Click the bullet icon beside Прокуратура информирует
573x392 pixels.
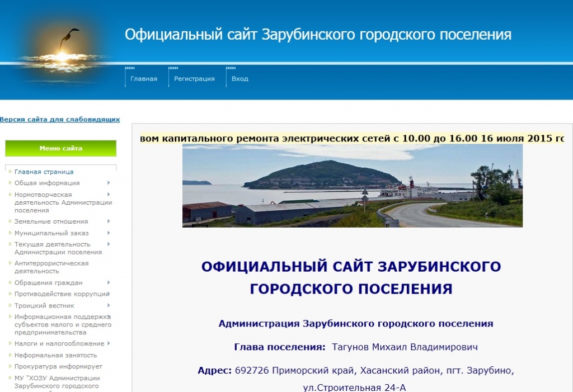click(x=10, y=367)
